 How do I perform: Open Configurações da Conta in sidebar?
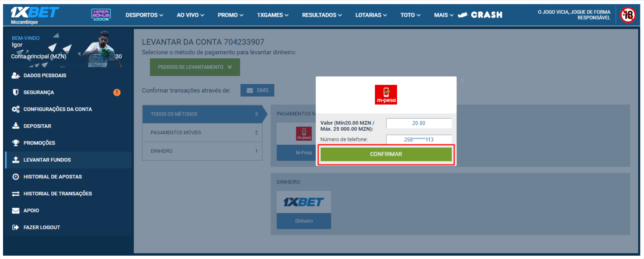click(68, 109)
